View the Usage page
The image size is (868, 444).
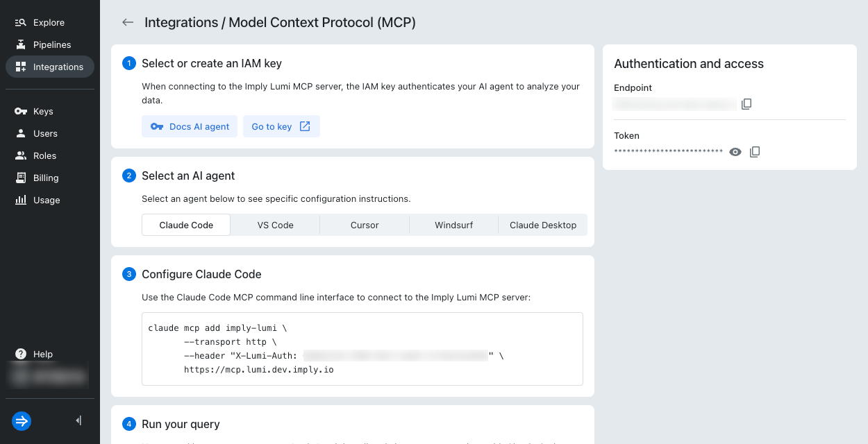pos(47,200)
